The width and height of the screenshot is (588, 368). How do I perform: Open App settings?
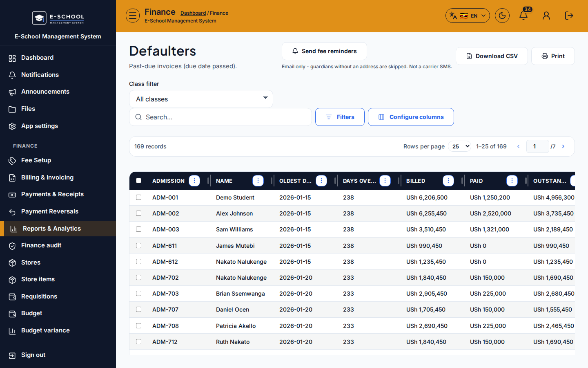pos(58,126)
